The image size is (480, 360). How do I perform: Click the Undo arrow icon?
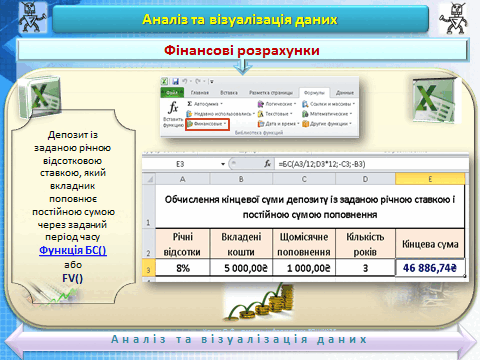(x=185, y=81)
